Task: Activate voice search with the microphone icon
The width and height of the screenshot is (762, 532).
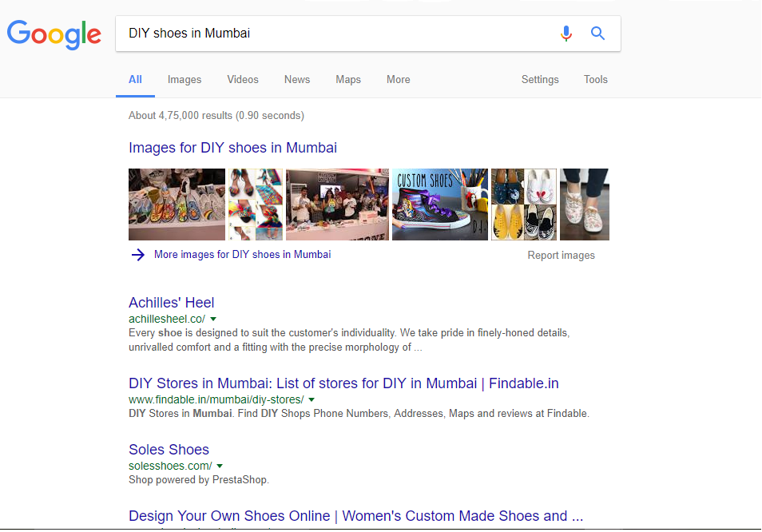Action: 566,34
